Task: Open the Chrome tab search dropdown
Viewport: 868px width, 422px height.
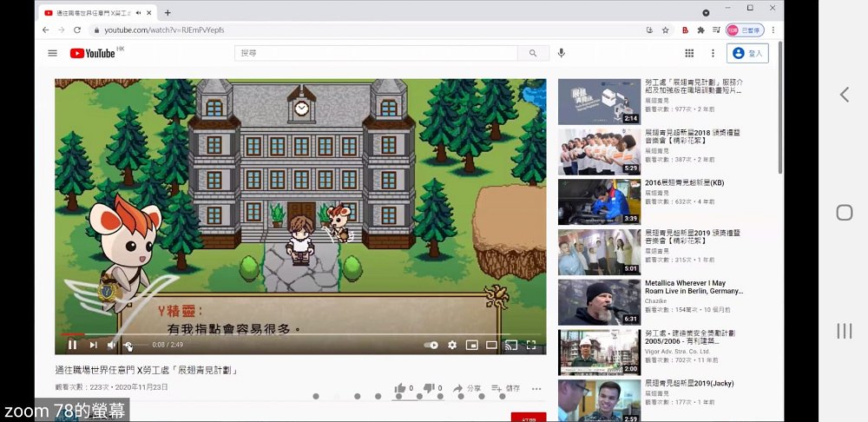Action: pyautogui.click(x=706, y=12)
